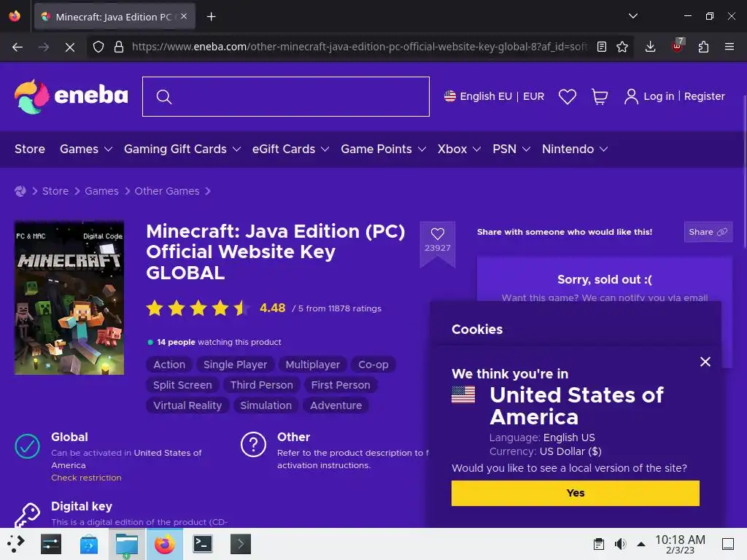Click the Minecraft cover image
This screenshot has width=747, height=560.
pyautogui.click(x=69, y=298)
